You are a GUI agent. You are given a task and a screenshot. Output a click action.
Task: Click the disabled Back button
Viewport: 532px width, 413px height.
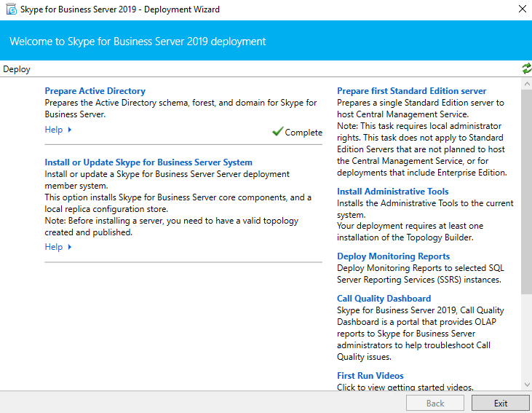click(435, 403)
